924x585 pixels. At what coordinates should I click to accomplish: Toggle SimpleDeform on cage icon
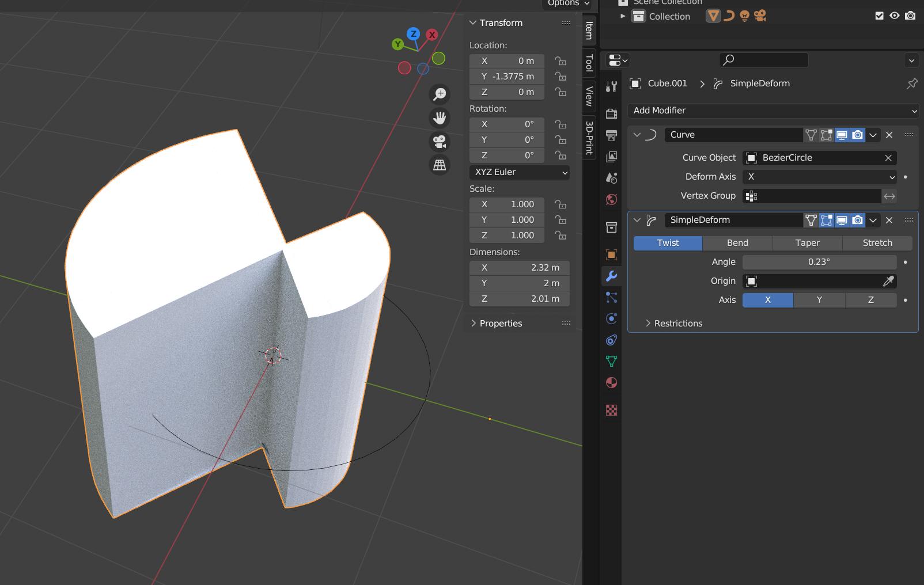coord(811,220)
